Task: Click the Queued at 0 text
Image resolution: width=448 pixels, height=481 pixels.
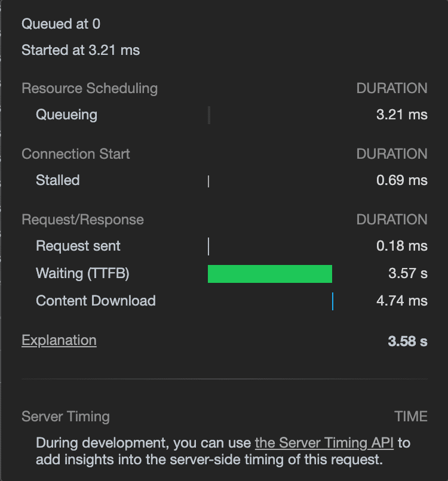Action: pyautogui.click(x=61, y=24)
